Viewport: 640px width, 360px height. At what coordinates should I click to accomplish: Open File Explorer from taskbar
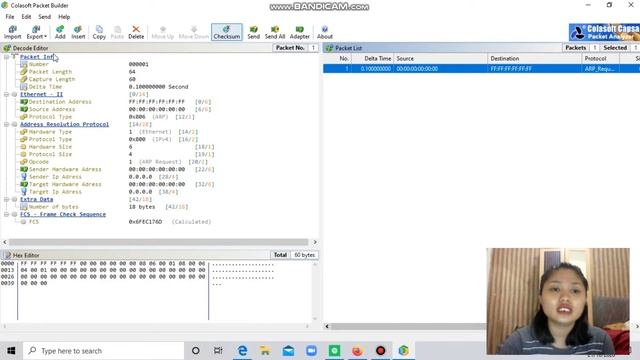click(x=265, y=351)
